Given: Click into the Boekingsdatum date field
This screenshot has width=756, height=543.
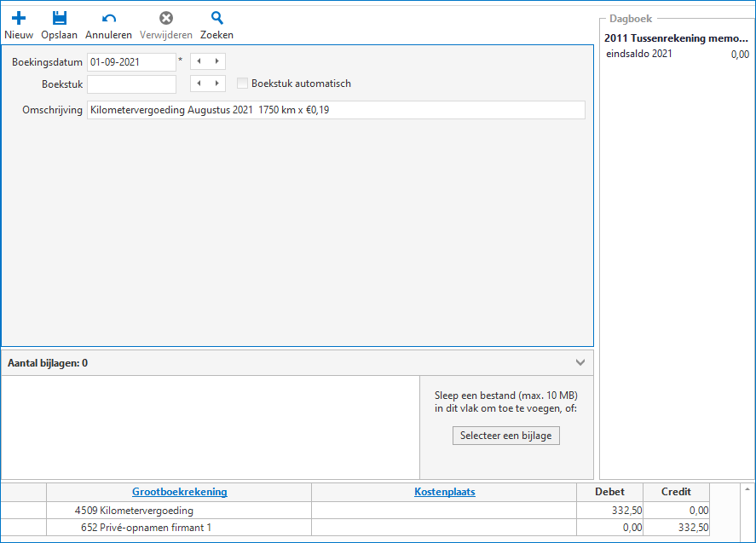Looking at the screenshot, I should click(130, 61).
